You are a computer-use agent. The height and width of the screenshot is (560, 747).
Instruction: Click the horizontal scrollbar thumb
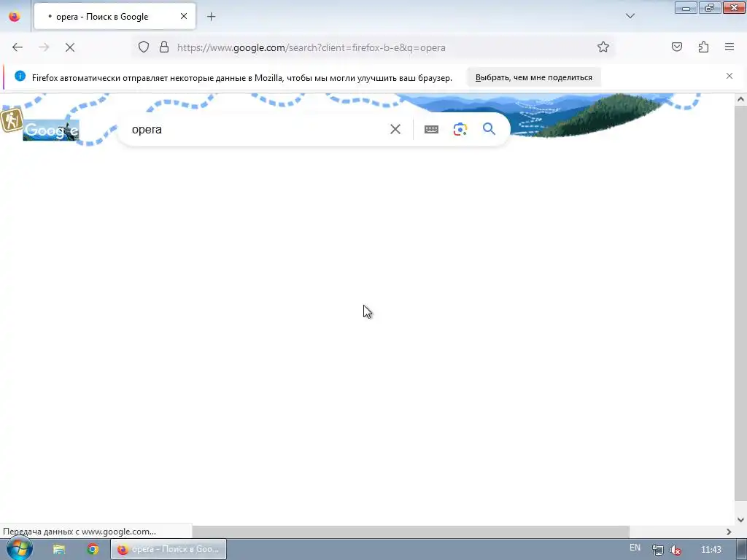pyautogui.click(x=411, y=532)
